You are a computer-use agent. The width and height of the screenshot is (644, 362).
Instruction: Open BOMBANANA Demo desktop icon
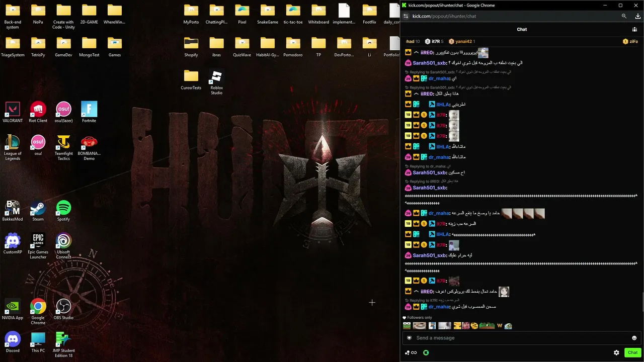coord(89,148)
